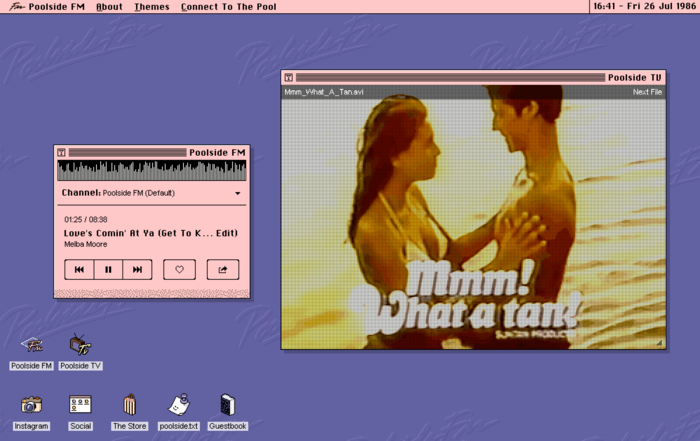Pause the currently playing track
The image size is (700, 441).
pos(108,270)
